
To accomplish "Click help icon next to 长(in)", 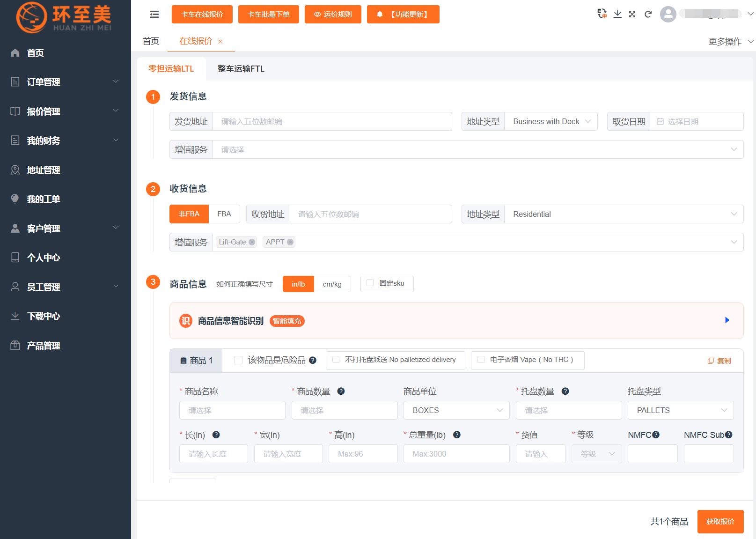I will 216,435.
